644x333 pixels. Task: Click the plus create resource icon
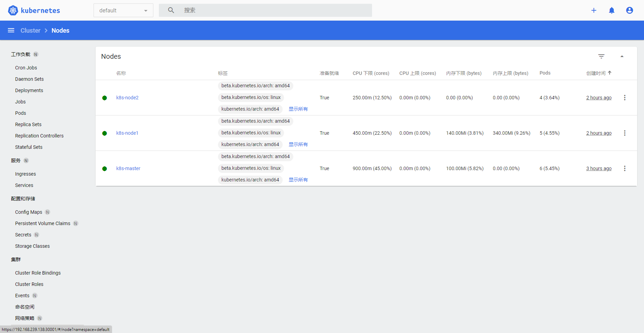click(594, 10)
